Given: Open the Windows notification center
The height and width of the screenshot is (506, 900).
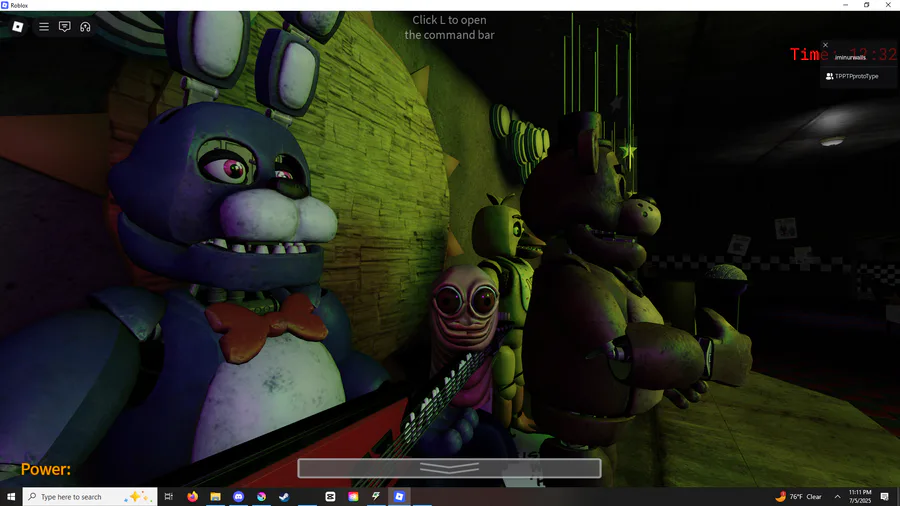Looking at the screenshot, I should click(x=885, y=496).
